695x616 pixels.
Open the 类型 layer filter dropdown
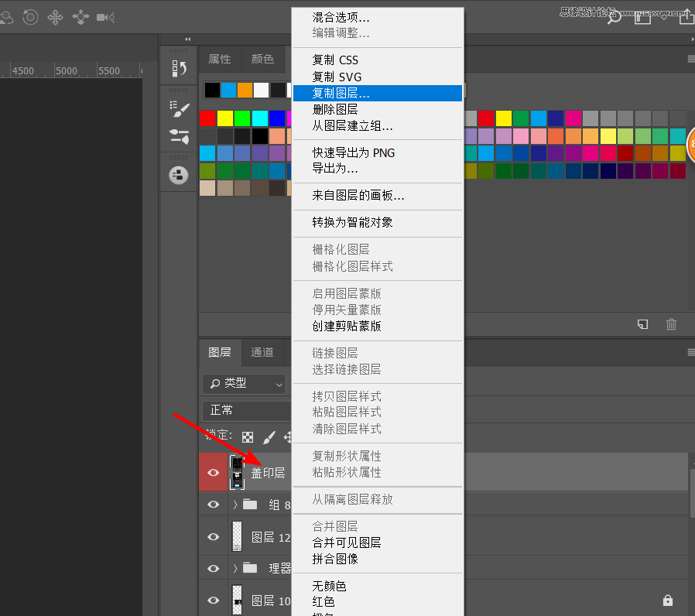click(x=245, y=383)
